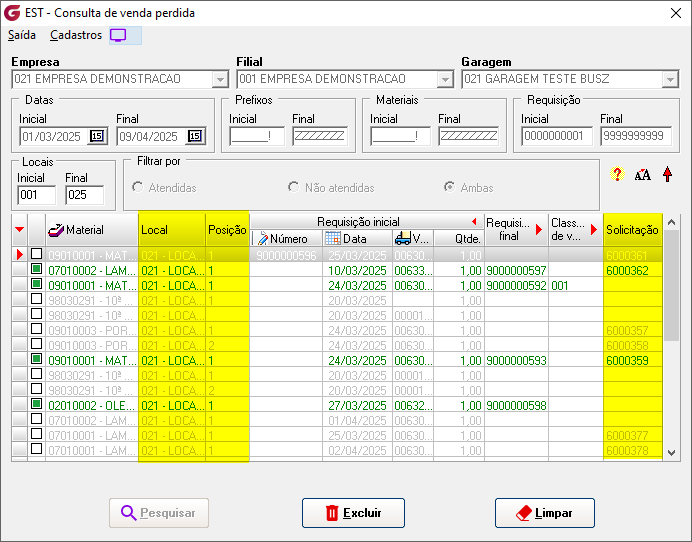Expand Class. de venda column red arrow

click(594, 230)
